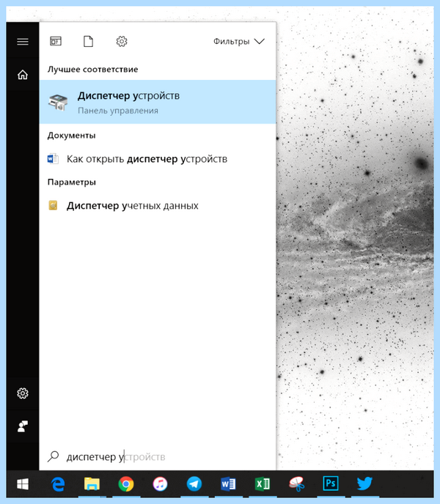
Task: Filter results by Documents icon
Action: click(89, 42)
